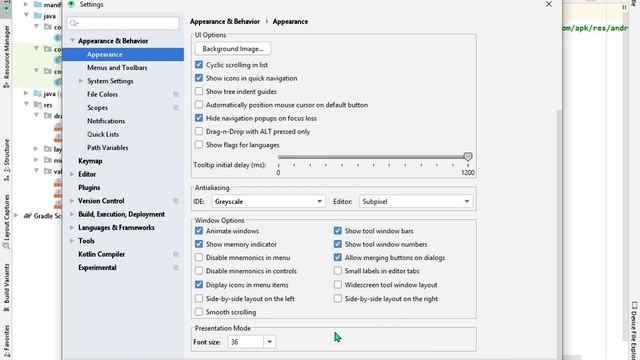The image size is (640, 360).
Task: Toggle Allow merging buttons on dialogs
Action: (x=338, y=258)
